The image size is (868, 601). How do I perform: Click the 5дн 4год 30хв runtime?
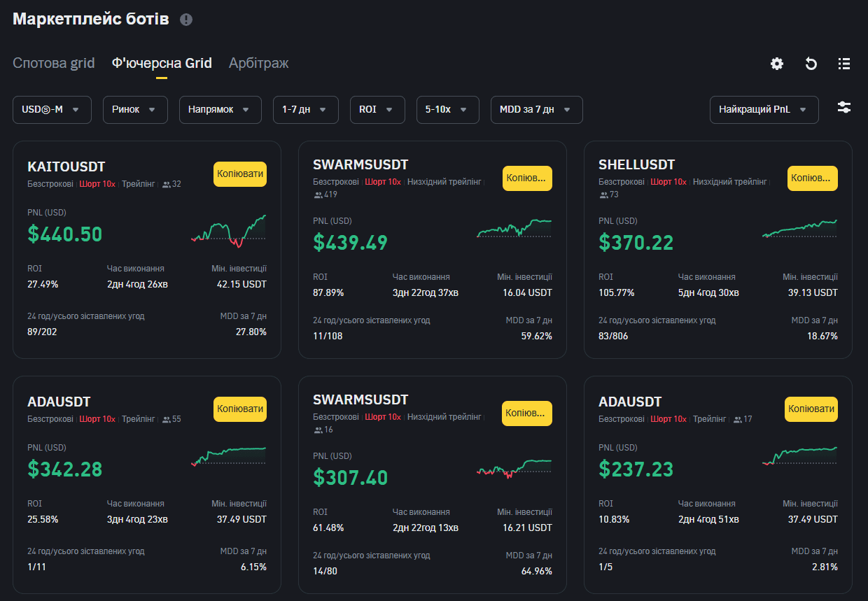click(708, 293)
